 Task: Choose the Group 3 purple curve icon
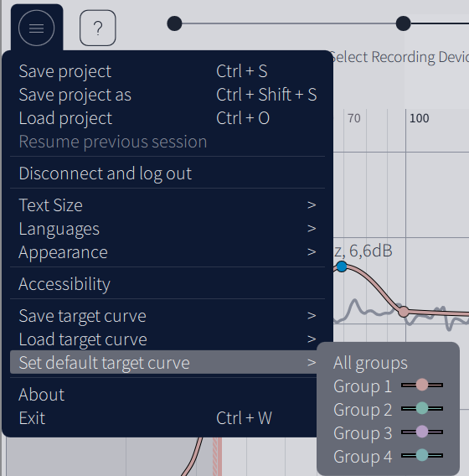pyautogui.click(x=422, y=432)
